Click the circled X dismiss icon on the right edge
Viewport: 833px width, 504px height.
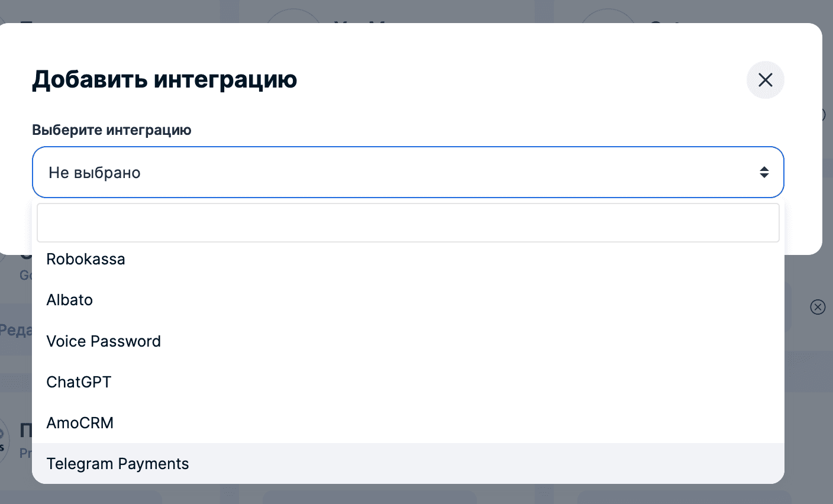tap(818, 307)
